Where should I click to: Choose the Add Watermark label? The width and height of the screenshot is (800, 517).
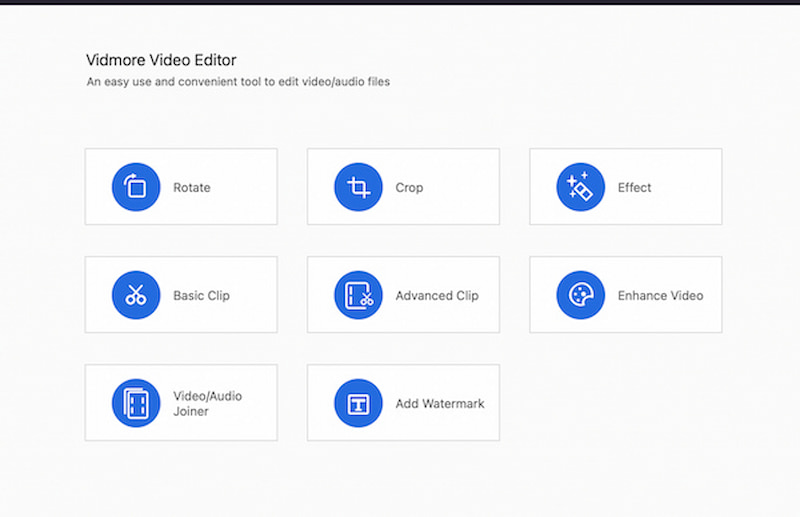coord(440,404)
